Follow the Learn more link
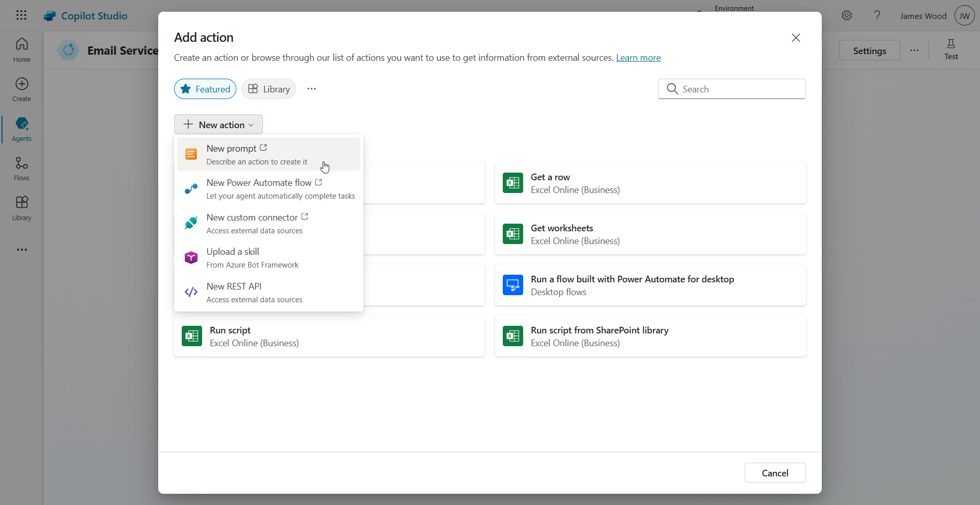980x505 pixels. coord(638,58)
